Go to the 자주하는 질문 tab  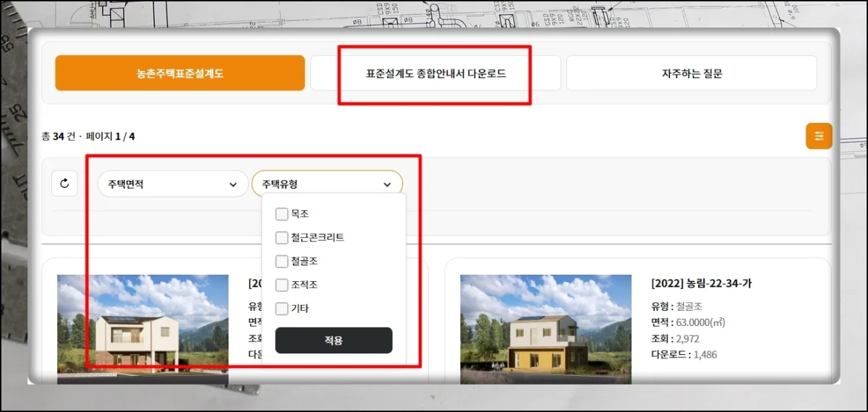click(692, 74)
